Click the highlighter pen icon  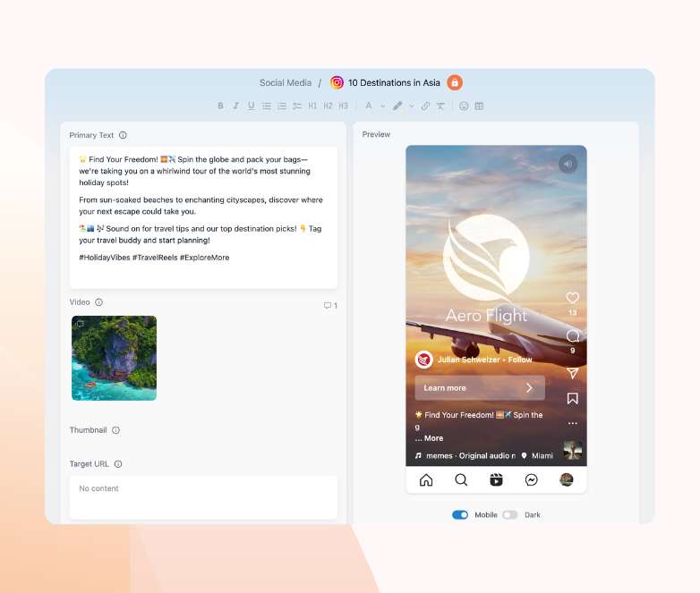(397, 106)
